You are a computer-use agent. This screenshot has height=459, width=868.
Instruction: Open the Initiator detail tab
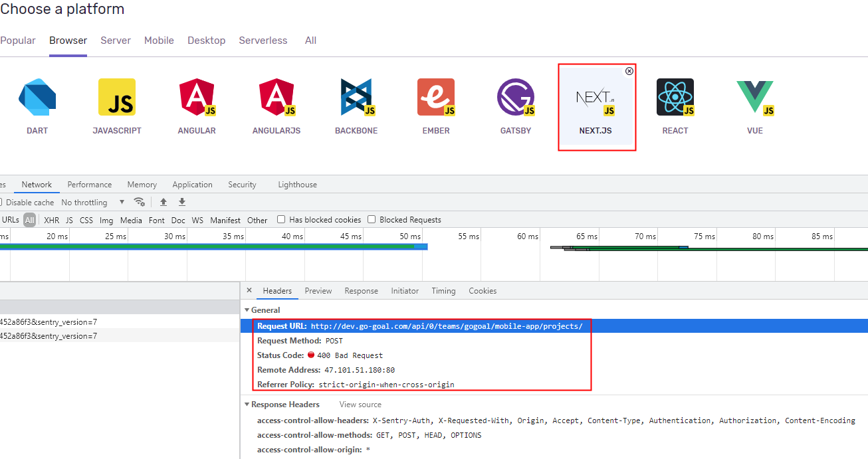click(405, 291)
